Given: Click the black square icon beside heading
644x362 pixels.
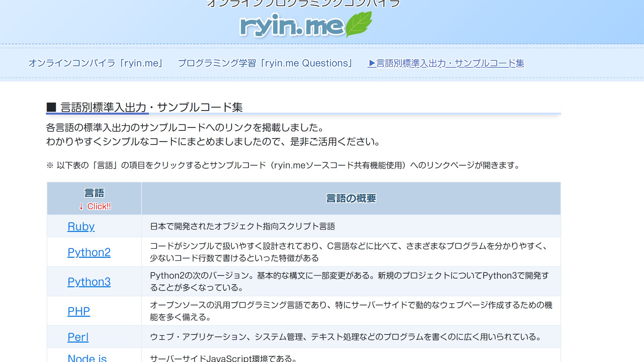Looking at the screenshot, I should (51, 107).
